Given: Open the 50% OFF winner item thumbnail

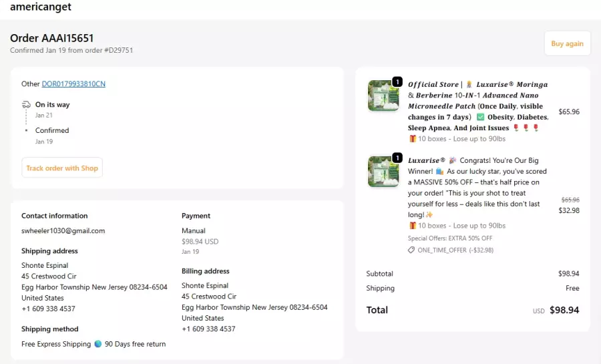Looking at the screenshot, I should pyautogui.click(x=383, y=172).
